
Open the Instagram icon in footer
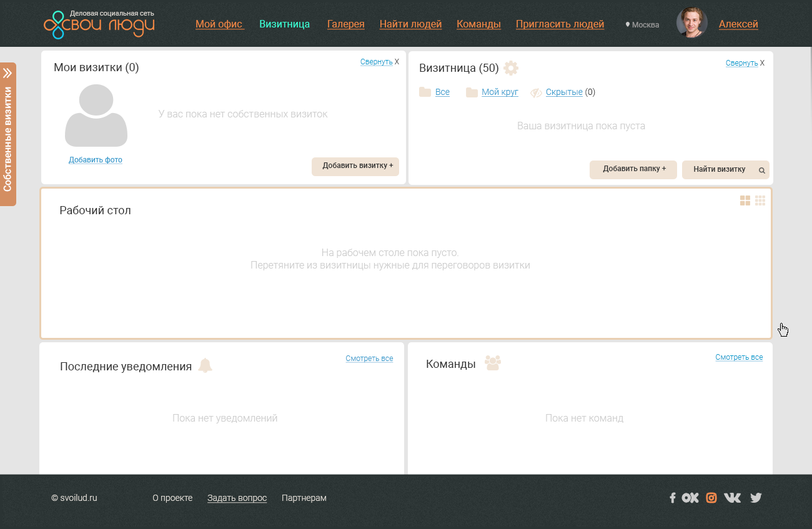click(711, 498)
